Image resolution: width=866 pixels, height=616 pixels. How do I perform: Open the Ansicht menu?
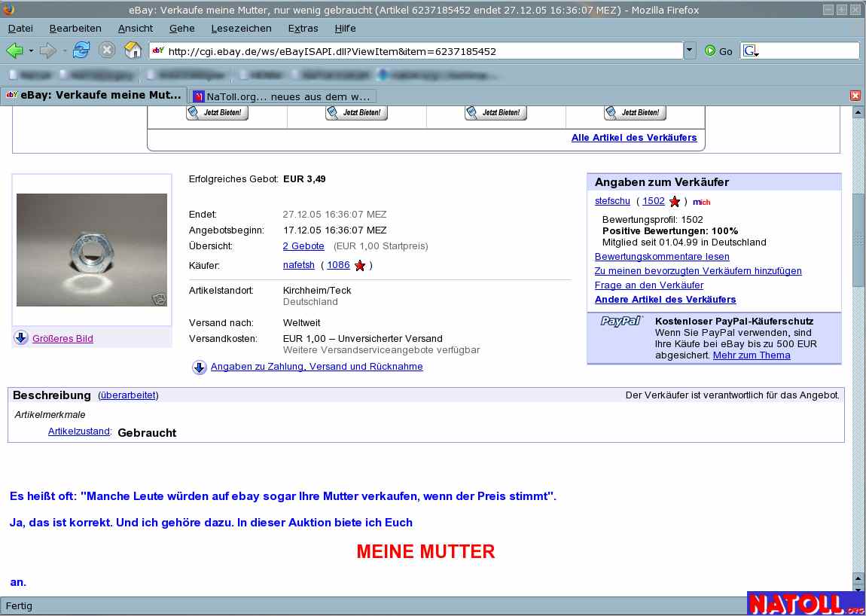pos(136,28)
